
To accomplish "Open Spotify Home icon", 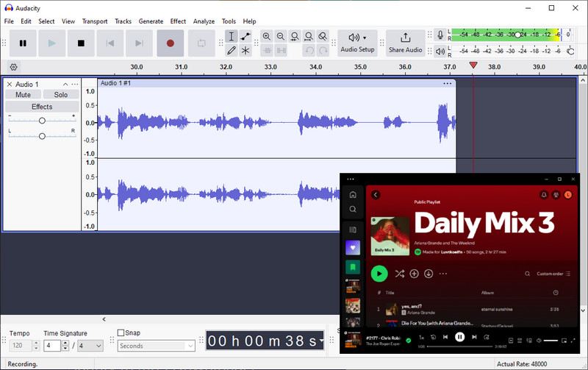I will 353,194.
